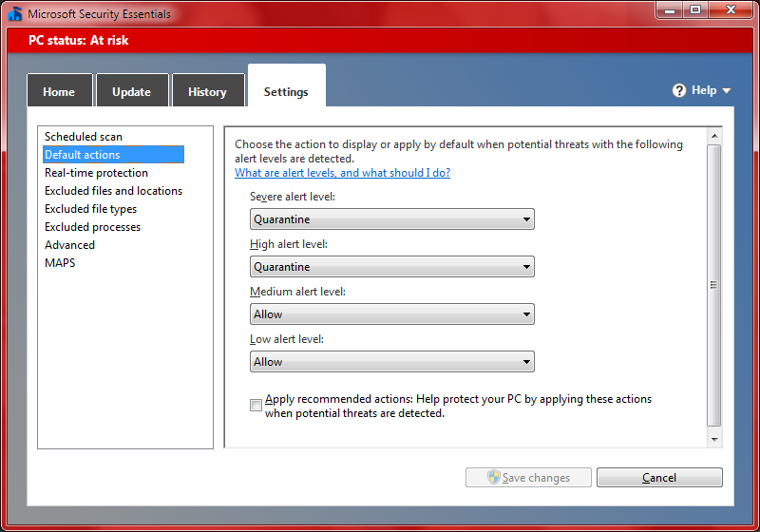The height and width of the screenshot is (532, 760).
Task: Open the alert levels help link
Action: pos(342,173)
